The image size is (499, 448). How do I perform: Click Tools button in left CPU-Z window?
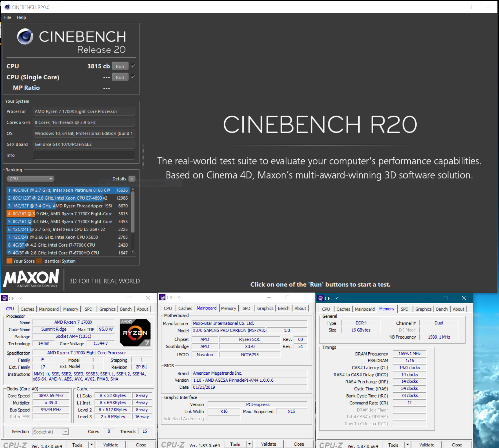[x=77, y=445]
